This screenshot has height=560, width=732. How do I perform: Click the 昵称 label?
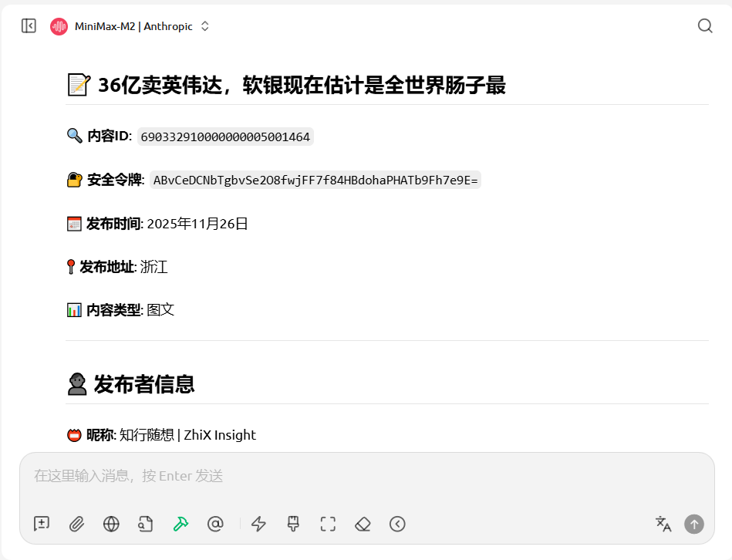point(101,435)
